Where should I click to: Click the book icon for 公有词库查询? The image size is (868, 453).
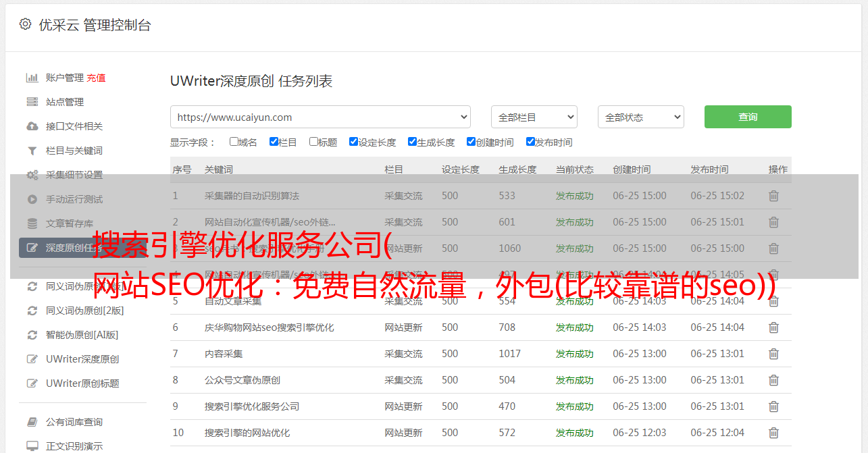[32, 422]
